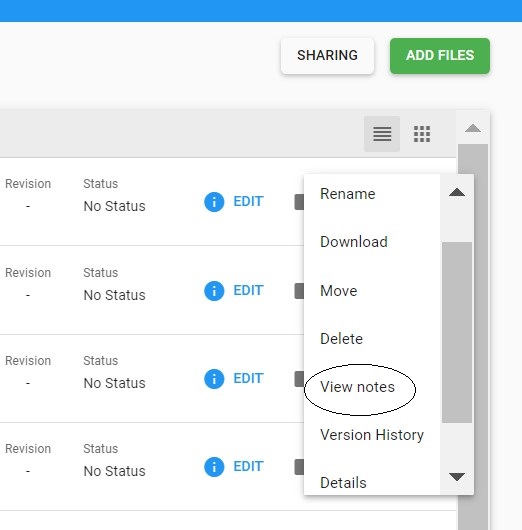Click the green ADD FILES button
The width and height of the screenshot is (522, 530).
(x=440, y=55)
